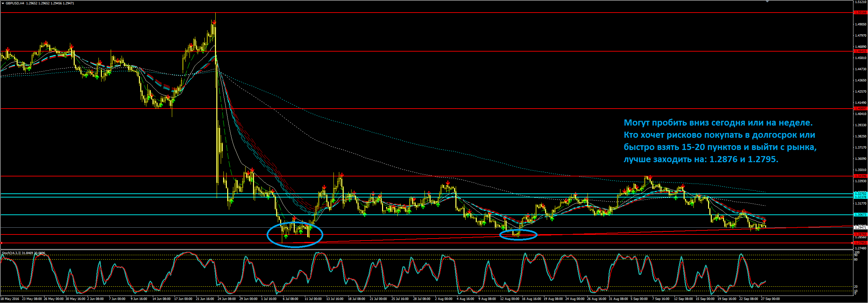Image resolution: width=868 pixels, height=303 pixels.
Task: Click the 1.44730 price scale value
Action: tap(860, 69)
